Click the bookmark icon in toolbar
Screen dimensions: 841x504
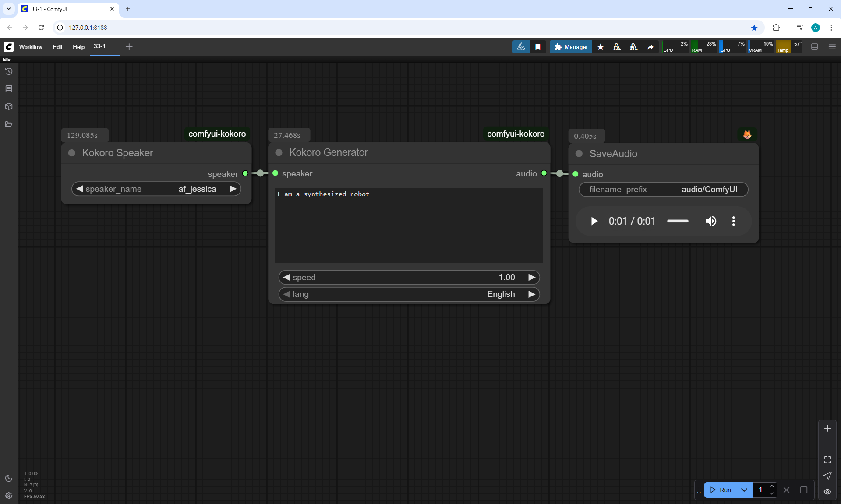click(538, 47)
